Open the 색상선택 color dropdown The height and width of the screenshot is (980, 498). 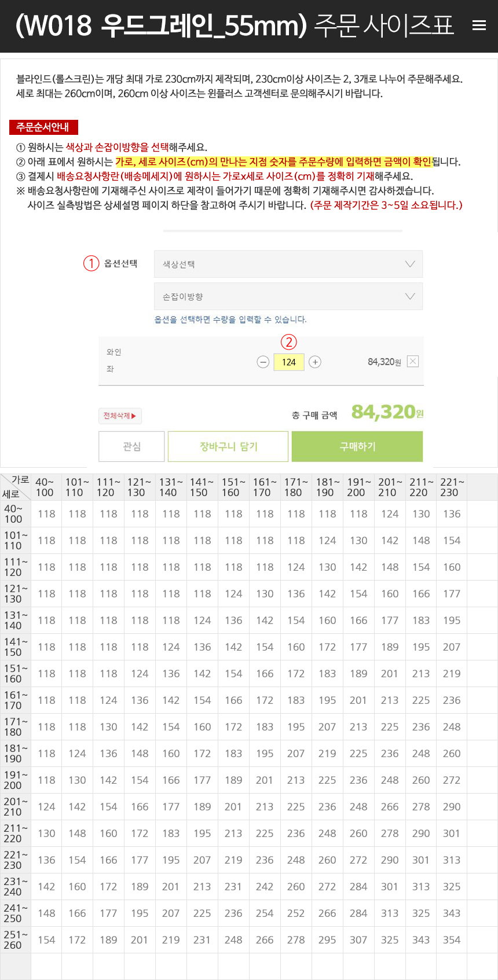(x=288, y=265)
